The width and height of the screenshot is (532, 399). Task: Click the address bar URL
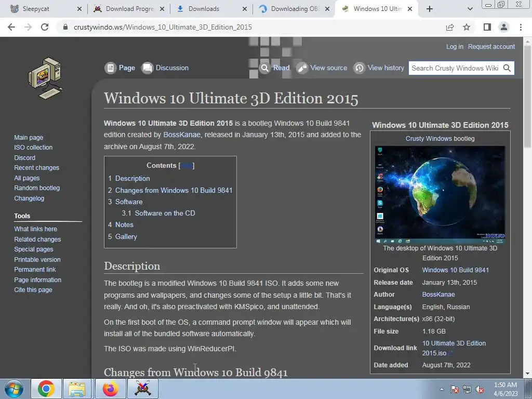(x=163, y=27)
